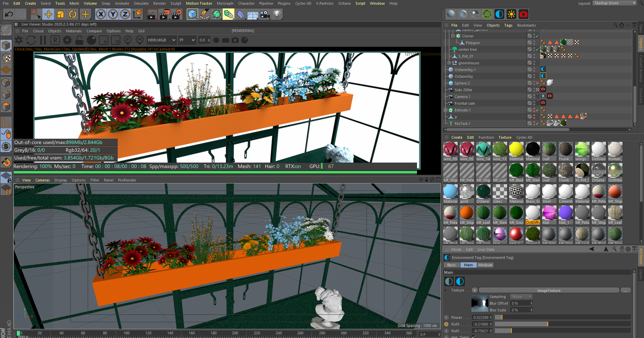
Task: Toggle visibility dots of greenhouse object
Action: click(x=534, y=63)
